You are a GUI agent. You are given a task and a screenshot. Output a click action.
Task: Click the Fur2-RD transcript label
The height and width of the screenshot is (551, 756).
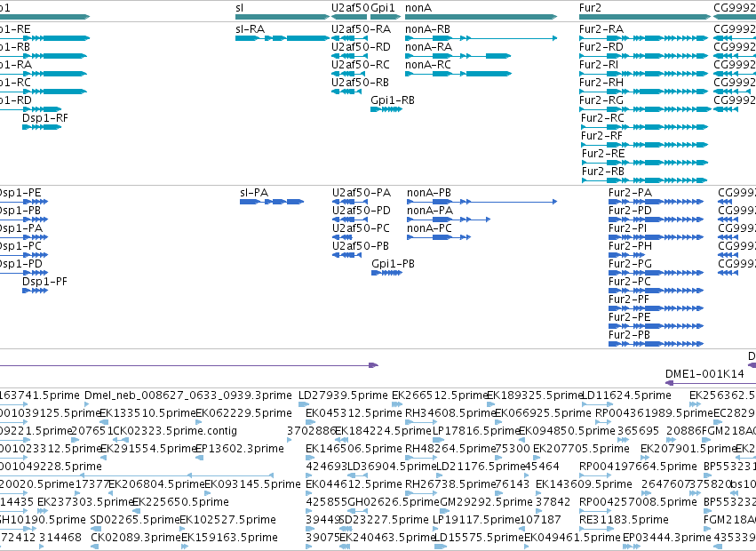[601, 47]
